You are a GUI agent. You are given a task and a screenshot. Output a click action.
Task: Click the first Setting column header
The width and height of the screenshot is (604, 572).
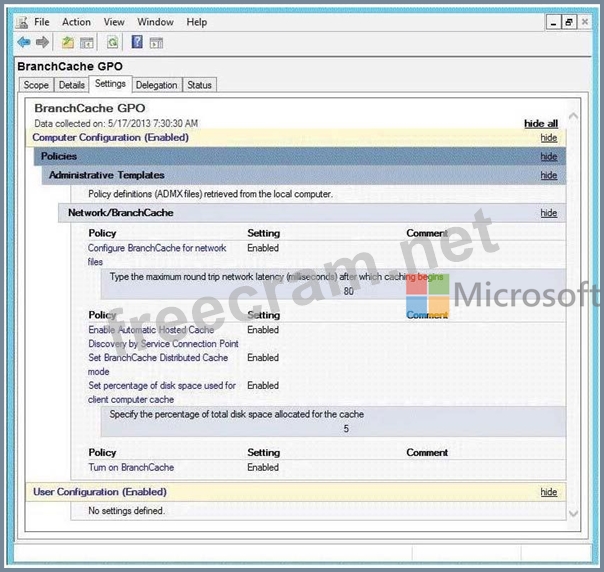click(263, 233)
